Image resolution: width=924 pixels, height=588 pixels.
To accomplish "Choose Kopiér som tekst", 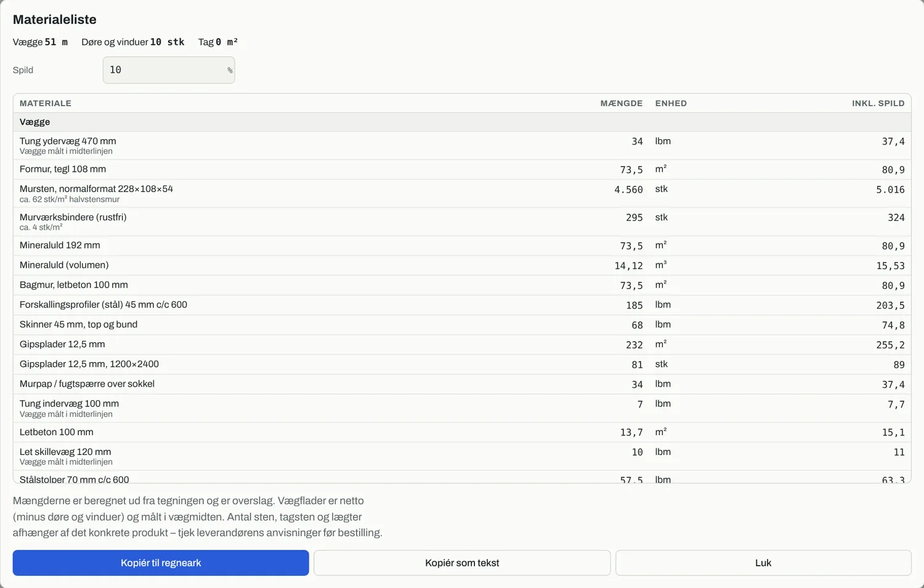I will click(462, 563).
